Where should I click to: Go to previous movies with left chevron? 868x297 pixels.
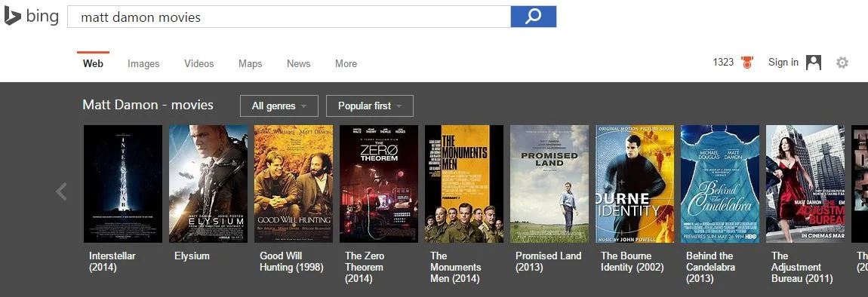click(61, 191)
